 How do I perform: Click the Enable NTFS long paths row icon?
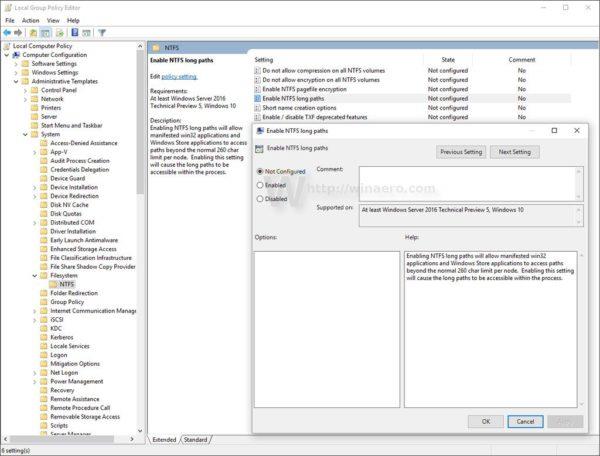point(258,98)
